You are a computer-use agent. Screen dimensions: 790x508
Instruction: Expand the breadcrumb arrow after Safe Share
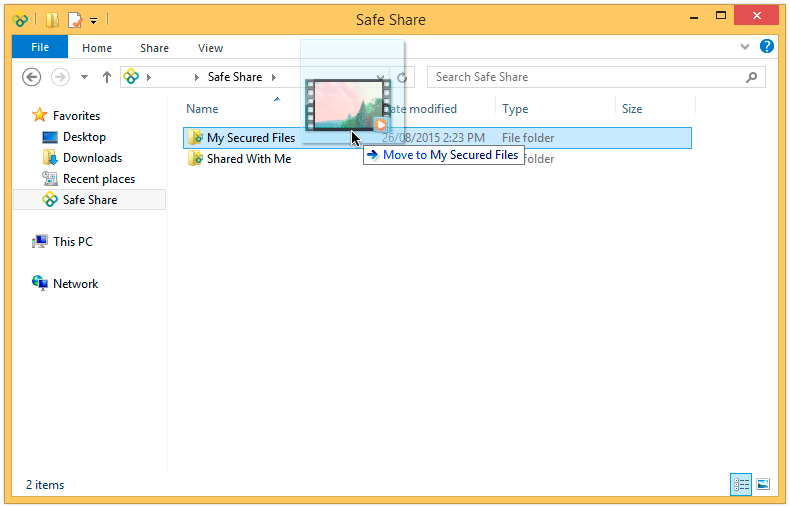(x=274, y=77)
